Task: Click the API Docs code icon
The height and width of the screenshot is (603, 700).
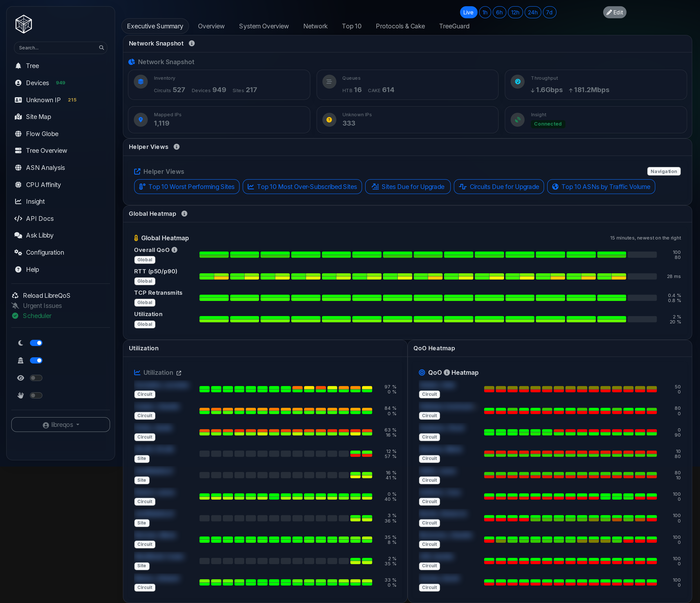Action: (18, 218)
